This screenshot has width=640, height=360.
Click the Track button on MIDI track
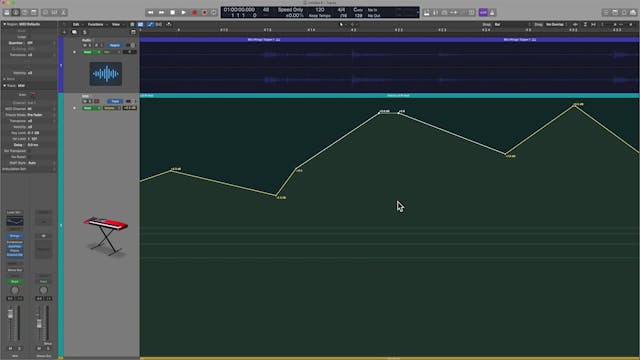[115, 101]
